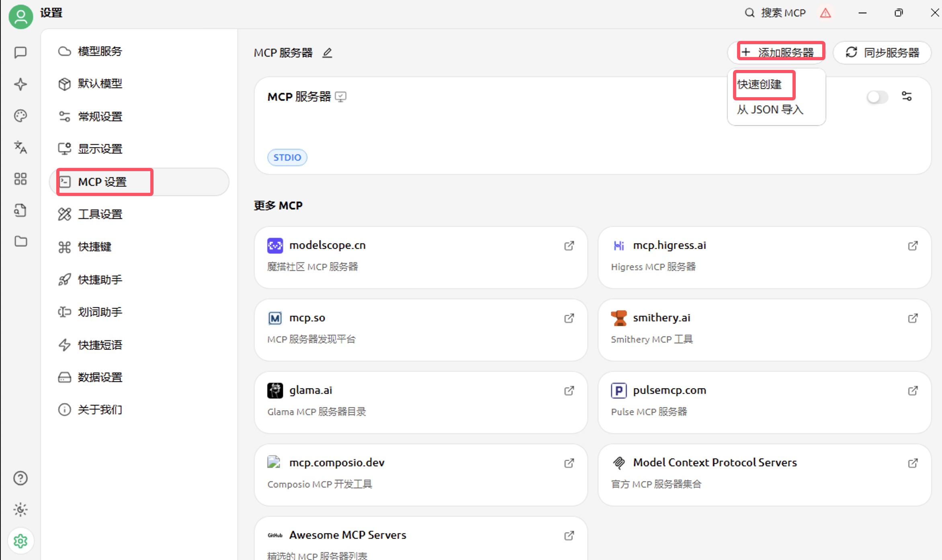942x560 pixels.
Task: Click the paintbrush palette sidebar icon
Action: click(20, 116)
